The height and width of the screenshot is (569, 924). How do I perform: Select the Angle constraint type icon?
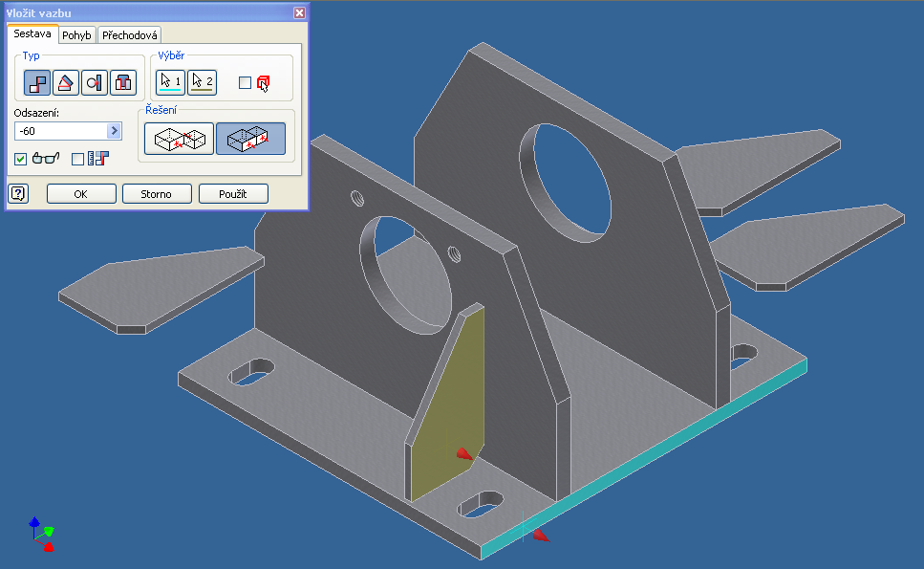pos(65,83)
